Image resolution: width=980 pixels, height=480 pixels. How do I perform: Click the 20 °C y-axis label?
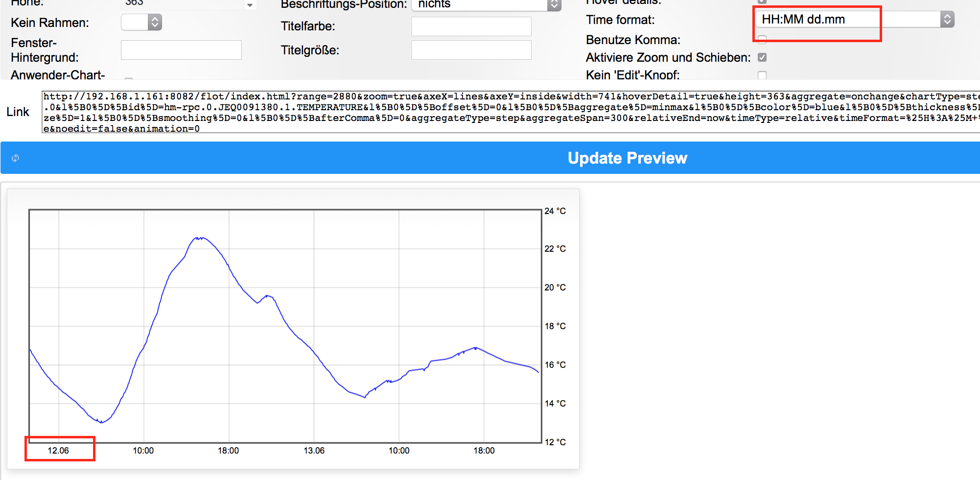point(555,288)
